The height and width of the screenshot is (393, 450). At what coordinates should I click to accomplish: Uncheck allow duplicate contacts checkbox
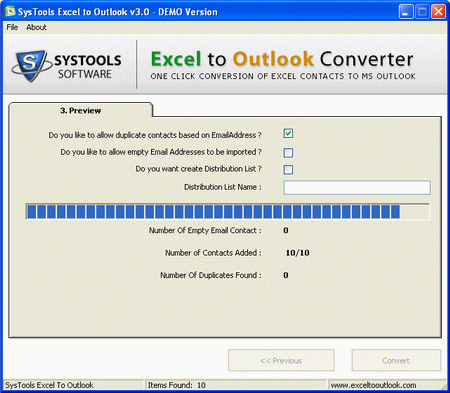tap(288, 134)
